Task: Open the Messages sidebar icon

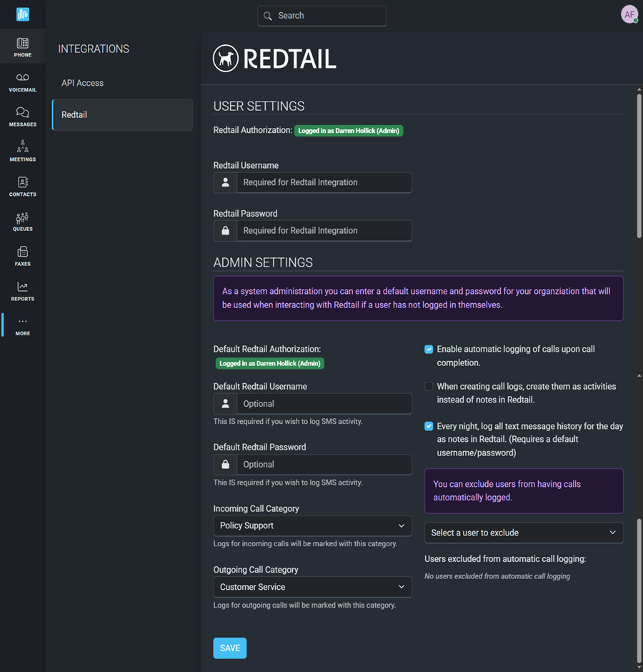Action: point(22,117)
